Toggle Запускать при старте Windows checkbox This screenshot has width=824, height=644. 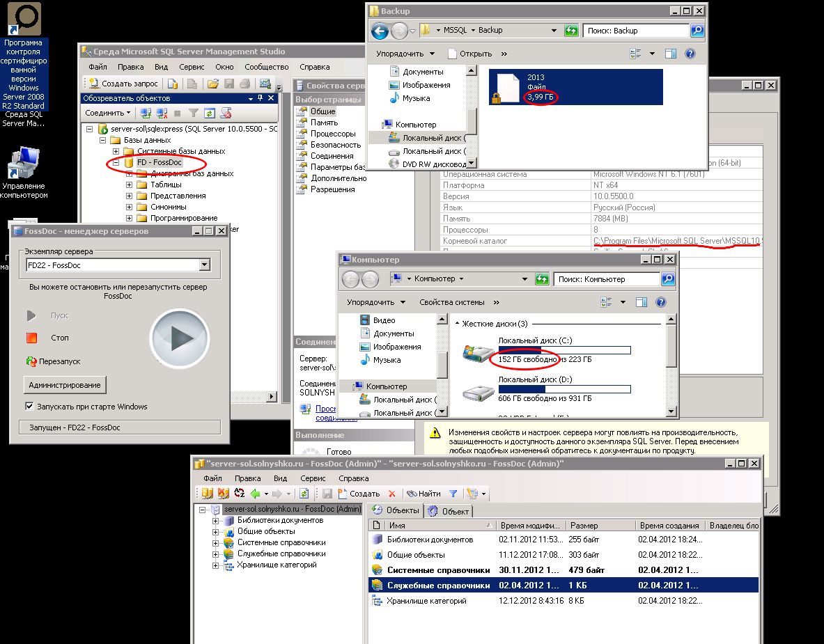29,406
